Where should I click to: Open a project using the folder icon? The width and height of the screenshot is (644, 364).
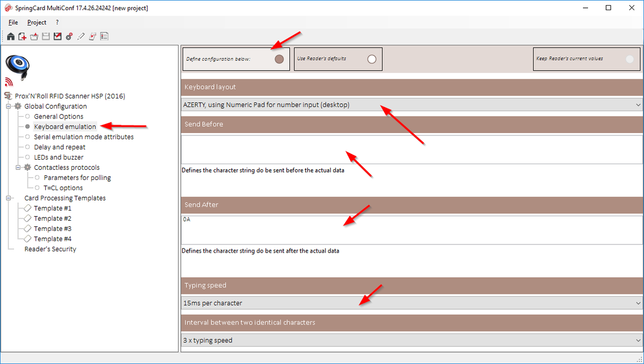(34, 37)
